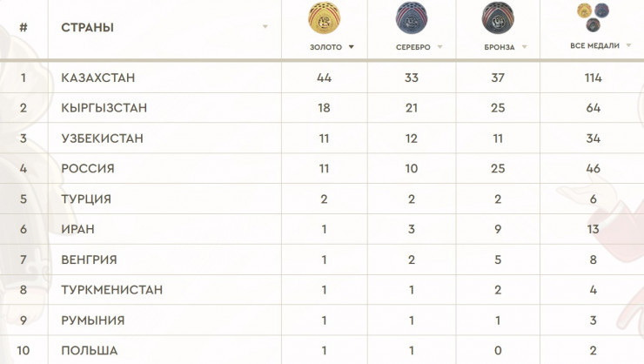Viewport: 644px width, 364px height.
Task: Click the bronze medal icon
Action: [497, 17]
